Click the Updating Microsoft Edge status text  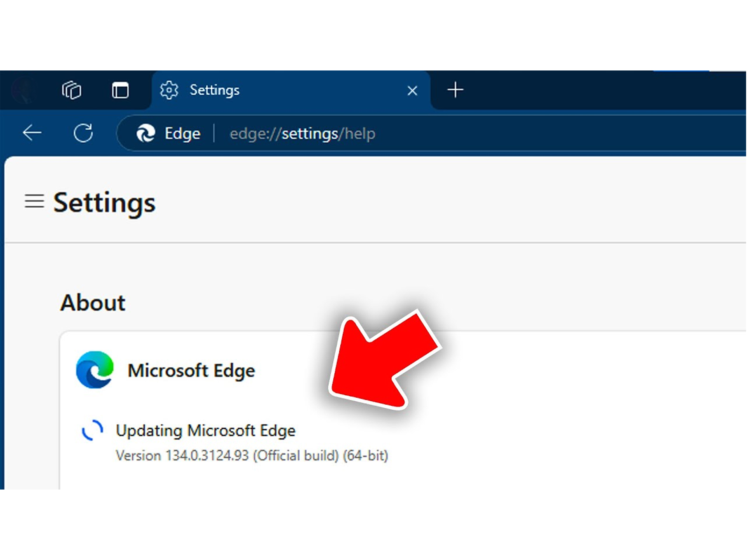(x=205, y=431)
